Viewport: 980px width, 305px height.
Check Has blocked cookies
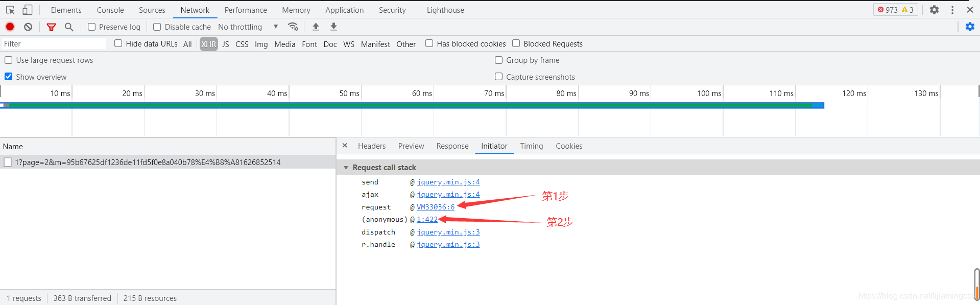click(429, 43)
